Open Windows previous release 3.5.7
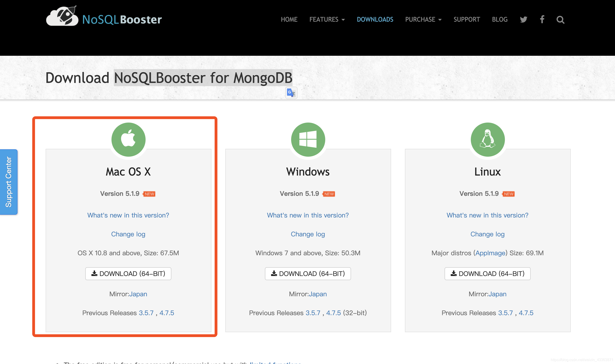615x364 pixels. [313, 313]
